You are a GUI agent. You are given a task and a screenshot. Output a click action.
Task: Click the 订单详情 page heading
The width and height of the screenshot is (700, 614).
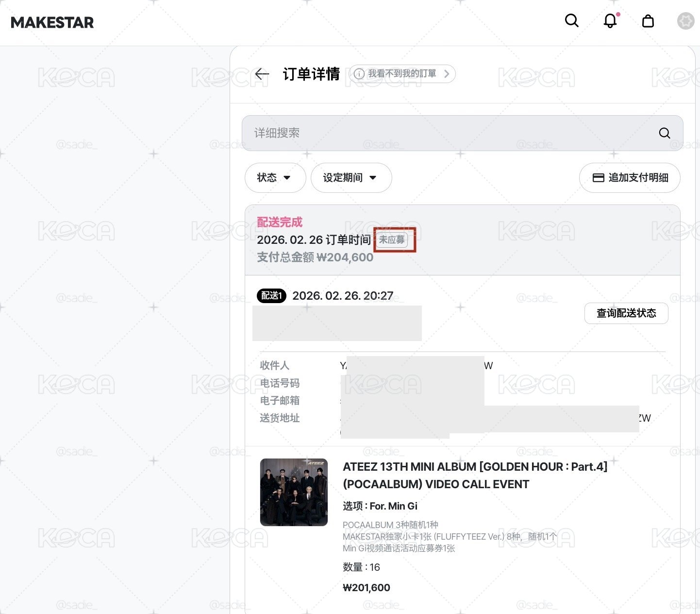tap(311, 74)
